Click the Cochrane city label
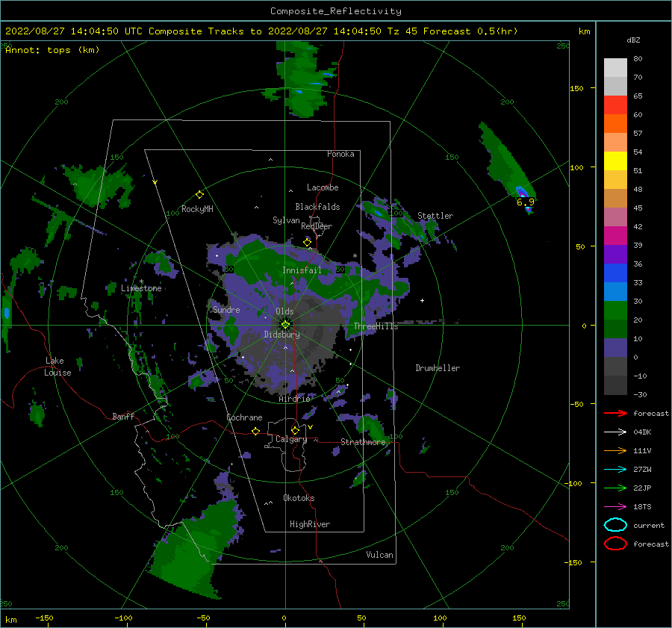The image size is (672, 628). 244,417
